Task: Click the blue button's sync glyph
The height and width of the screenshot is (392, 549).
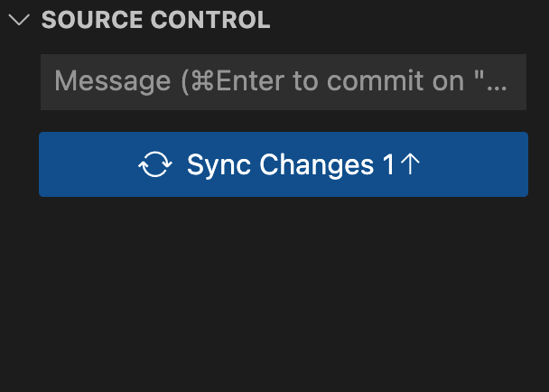Action: tap(155, 164)
